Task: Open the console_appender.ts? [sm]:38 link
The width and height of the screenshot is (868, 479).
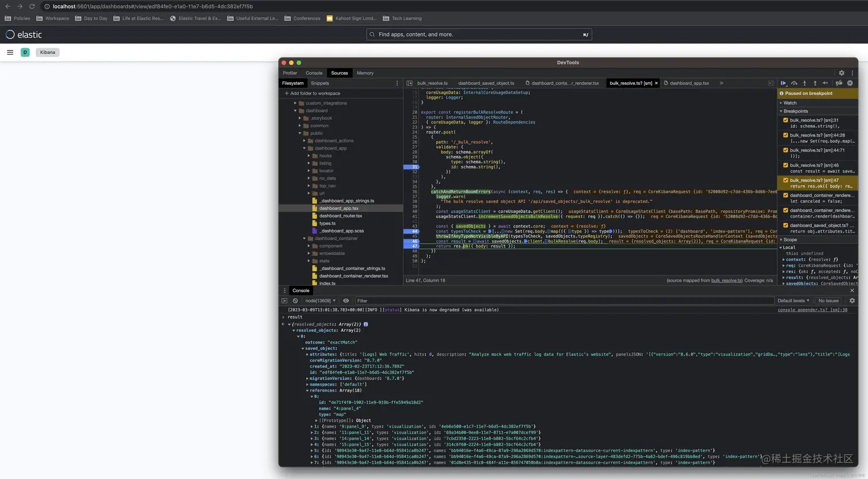Action: pyautogui.click(x=812, y=310)
